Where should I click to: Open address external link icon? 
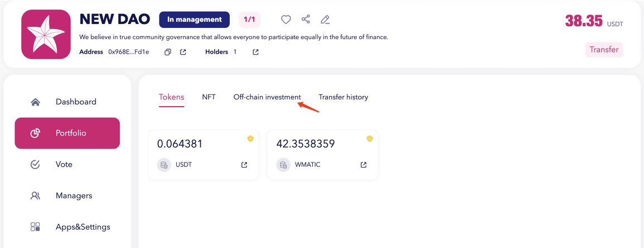pos(183,53)
